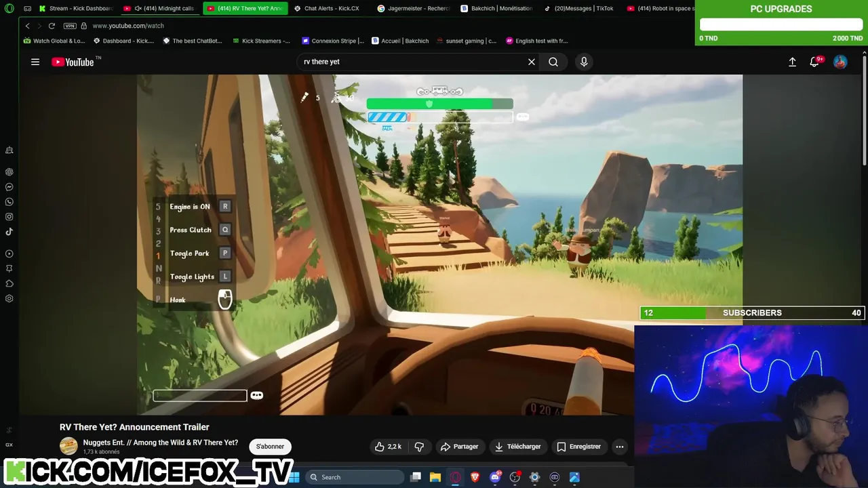Image resolution: width=868 pixels, height=488 pixels.
Task: Open the YouTube account avatar menu
Action: coord(840,62)
